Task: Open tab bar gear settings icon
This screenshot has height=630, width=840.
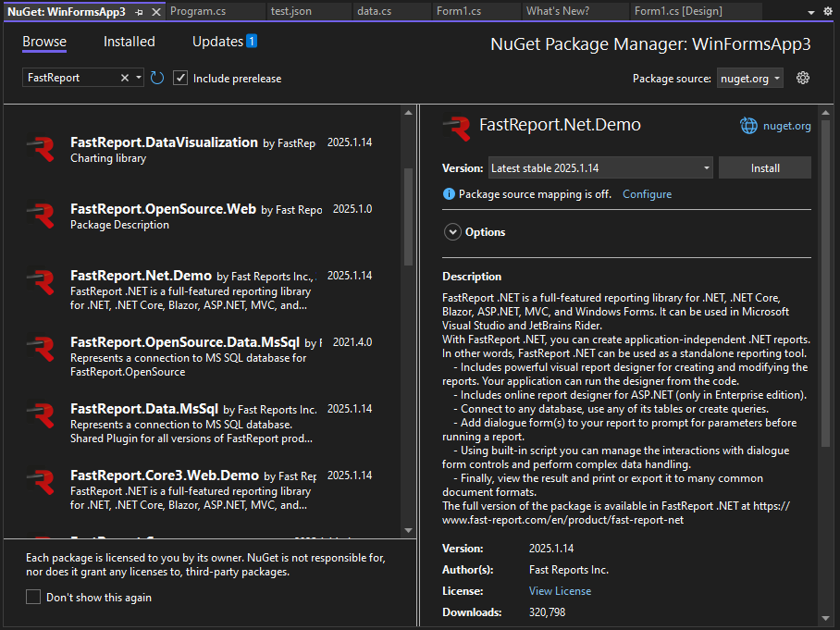Action: (x=828, y=11)
